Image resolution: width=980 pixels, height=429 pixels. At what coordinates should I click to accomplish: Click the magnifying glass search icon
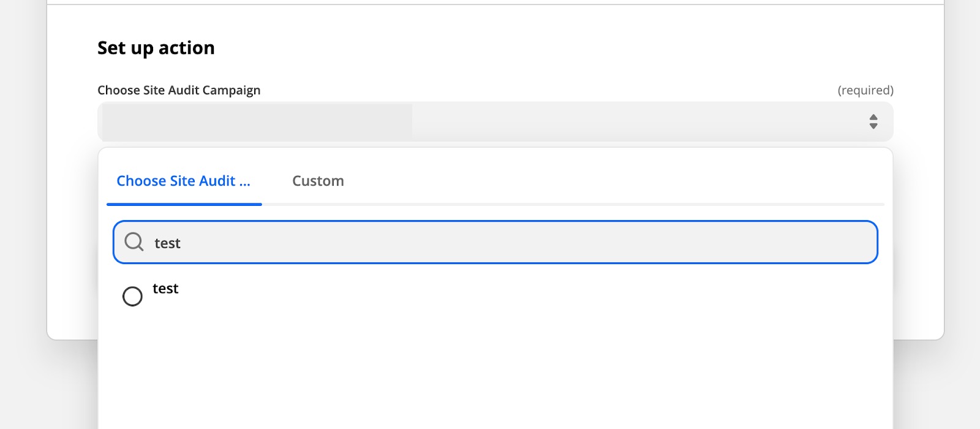pyautogui.click(x=134, y=241)
